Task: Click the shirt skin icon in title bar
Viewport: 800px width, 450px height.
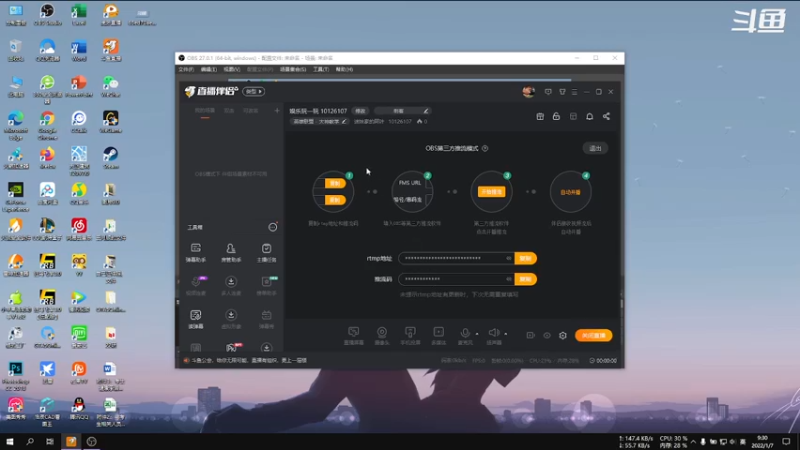Action: [562, 92]
